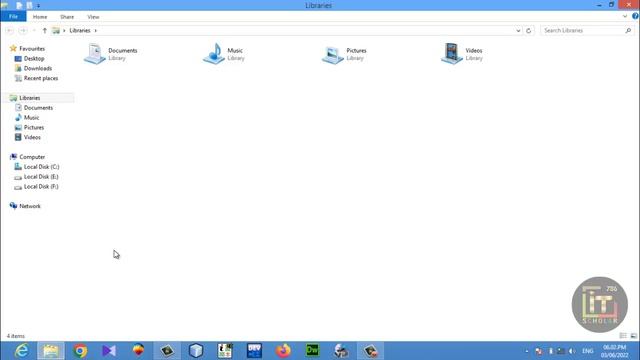Image resolution: width=640 pixels, height=360 pixels.
Task: Select Network in the navigation pane
Action: coord(30,206)
